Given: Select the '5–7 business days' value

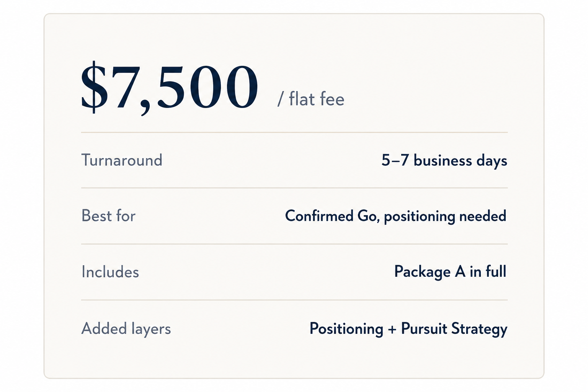Looking at the screenshot, I should tap(444, 161).
